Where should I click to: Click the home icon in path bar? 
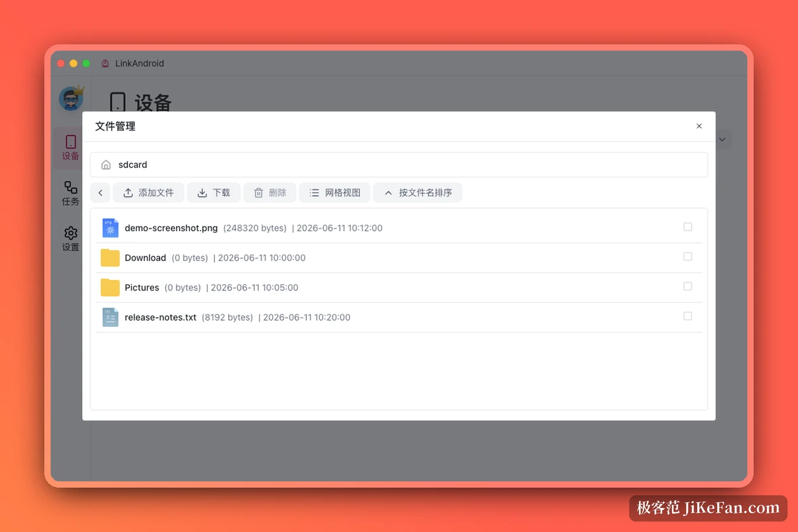point(106,165)
